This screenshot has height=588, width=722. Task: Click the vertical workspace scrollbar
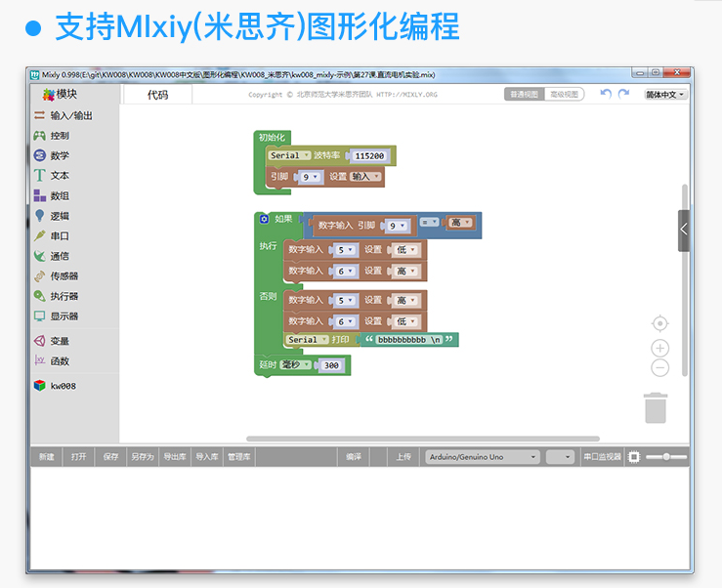click(685, 280)
